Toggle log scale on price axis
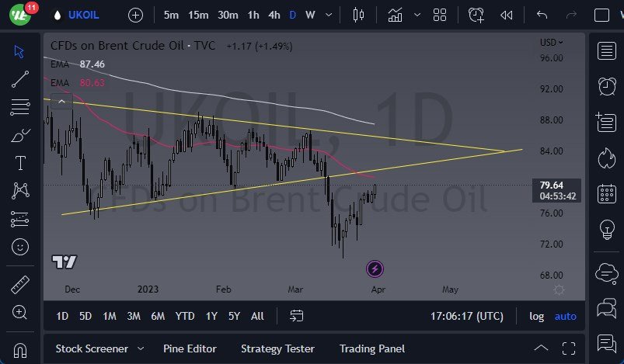 [536, 316]
